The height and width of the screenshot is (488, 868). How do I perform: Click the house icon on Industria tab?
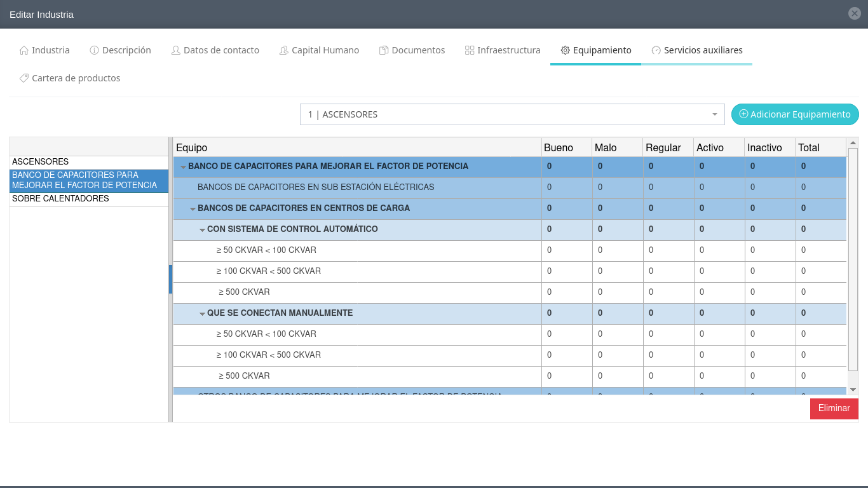[24, 50]
